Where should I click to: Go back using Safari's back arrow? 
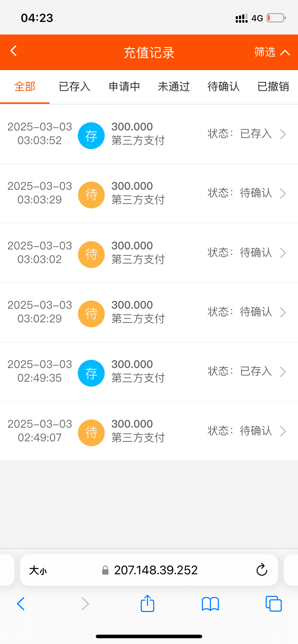(x=21, y=604)
